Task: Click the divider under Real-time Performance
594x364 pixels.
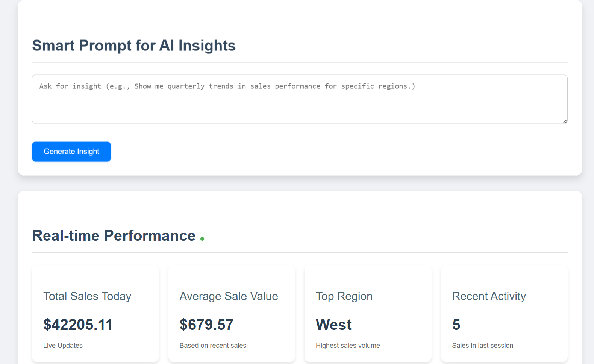Action: (x=300, y=253)
